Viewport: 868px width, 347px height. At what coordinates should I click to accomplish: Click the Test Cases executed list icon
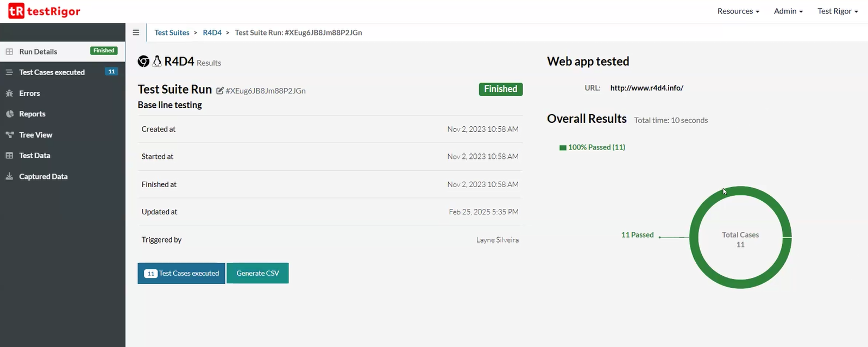click(9, 72)
